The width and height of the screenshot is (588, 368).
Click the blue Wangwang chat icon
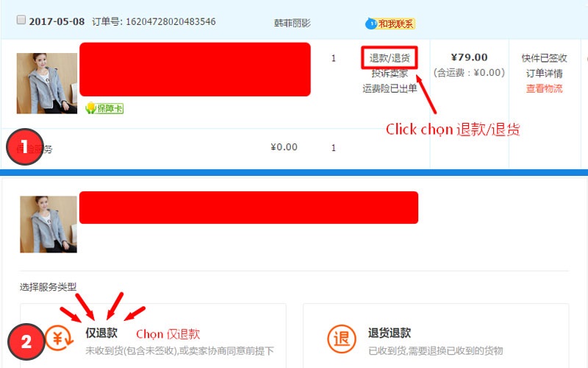[371, 24]
